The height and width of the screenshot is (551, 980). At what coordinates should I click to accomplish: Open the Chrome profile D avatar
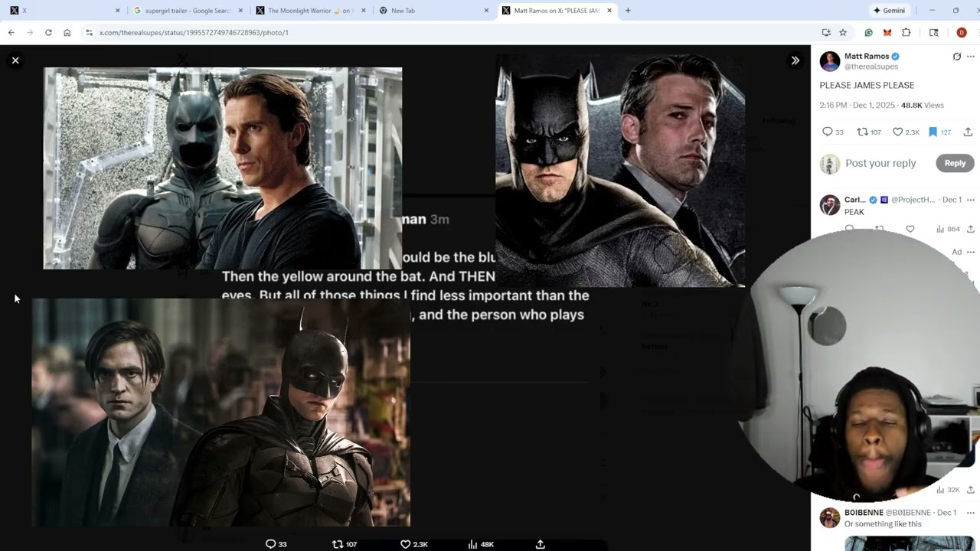pos(962,33)
